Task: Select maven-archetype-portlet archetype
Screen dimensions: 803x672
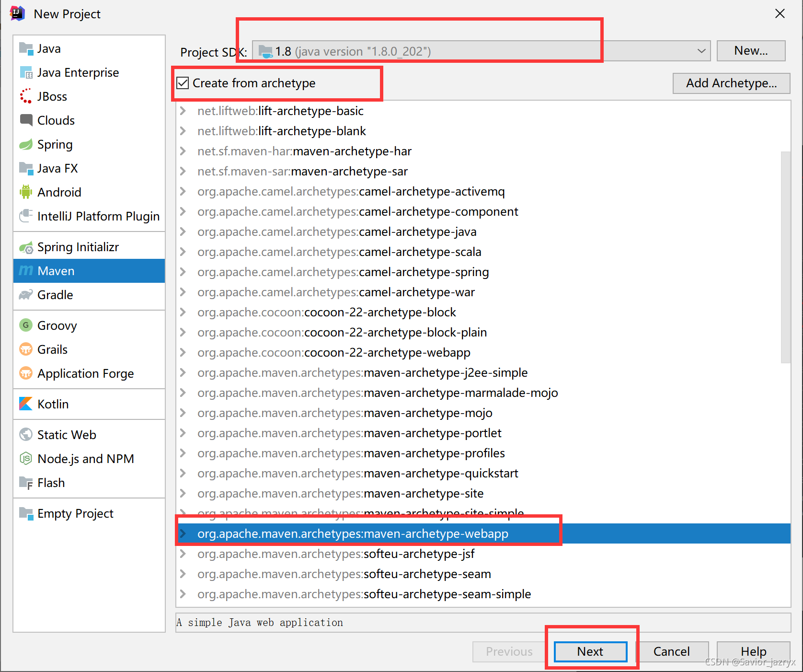Action: coord(483,433)
